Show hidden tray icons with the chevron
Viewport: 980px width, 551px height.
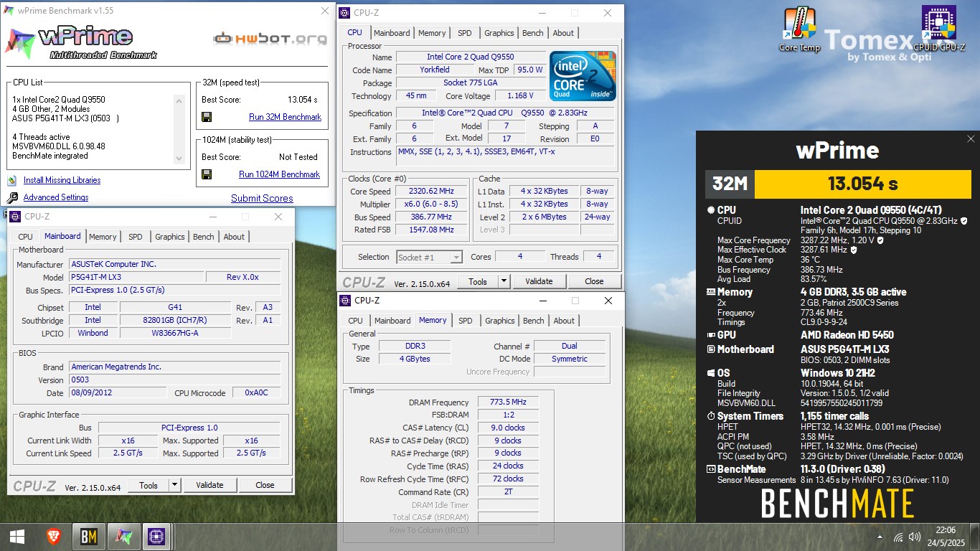pos(880,537)
